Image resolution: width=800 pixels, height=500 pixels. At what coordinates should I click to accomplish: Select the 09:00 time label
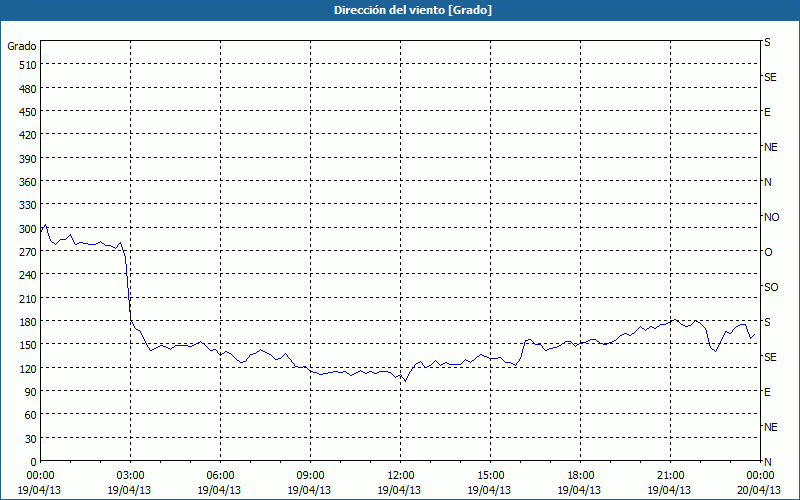(x=310, y=476)
